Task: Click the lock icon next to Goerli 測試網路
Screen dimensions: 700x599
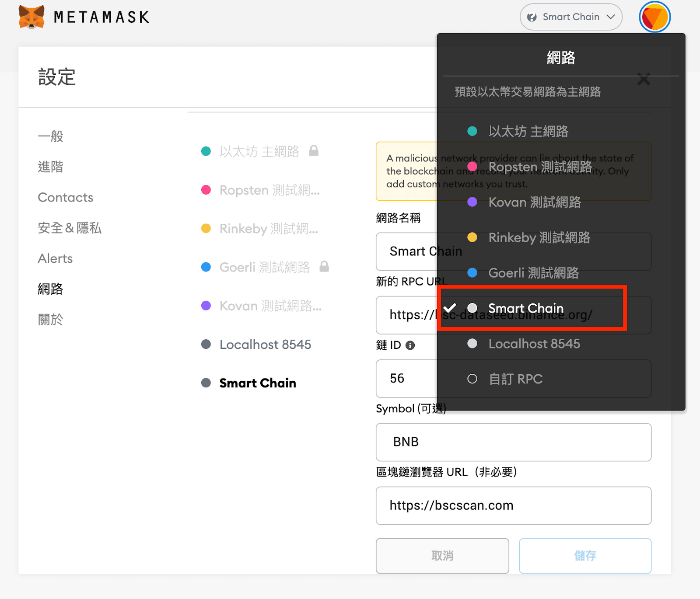Action: [324, 267]
